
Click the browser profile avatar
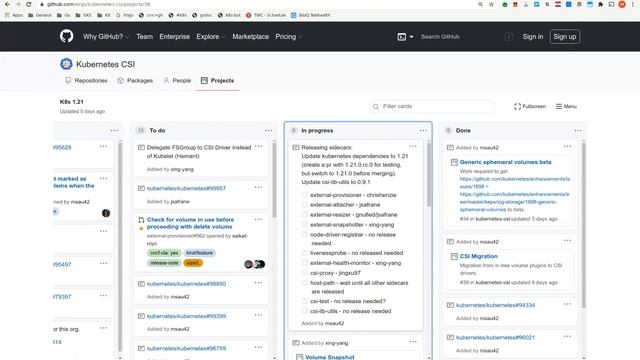tap(622, 4)
